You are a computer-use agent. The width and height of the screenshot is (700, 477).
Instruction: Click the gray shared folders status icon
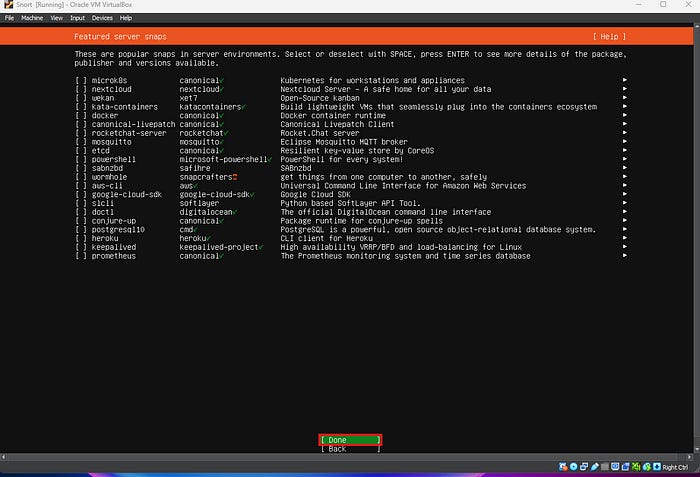tap(605, 467)
